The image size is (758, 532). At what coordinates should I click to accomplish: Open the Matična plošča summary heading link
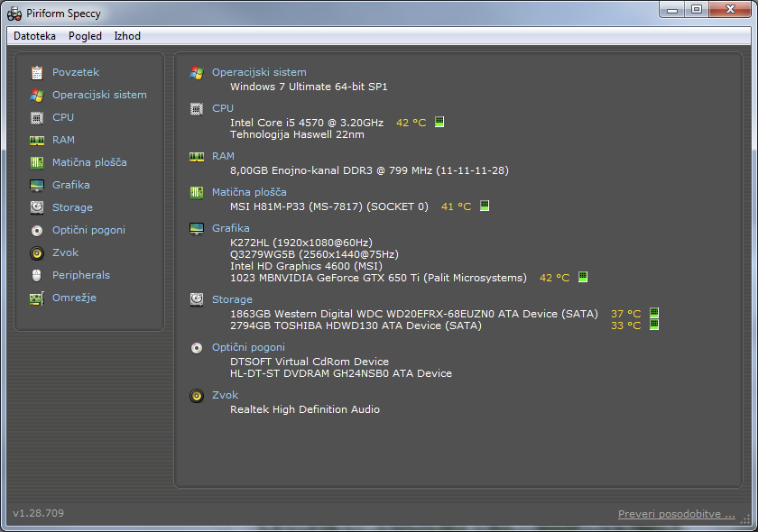[249, 192]
